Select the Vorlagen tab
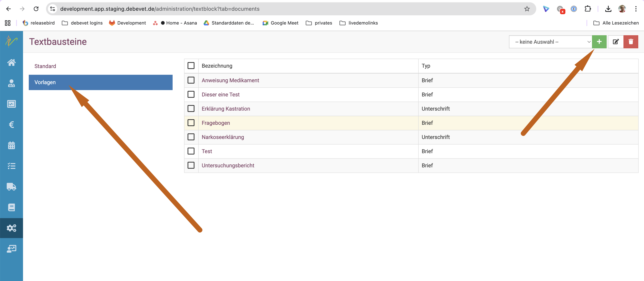 pos(100,82)
